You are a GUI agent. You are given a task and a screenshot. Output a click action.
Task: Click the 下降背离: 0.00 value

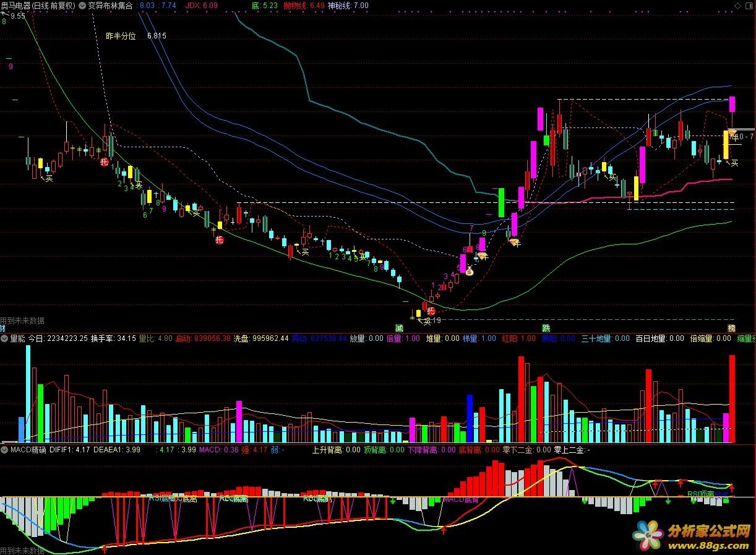pyautogui.click(x=431, y=450)
